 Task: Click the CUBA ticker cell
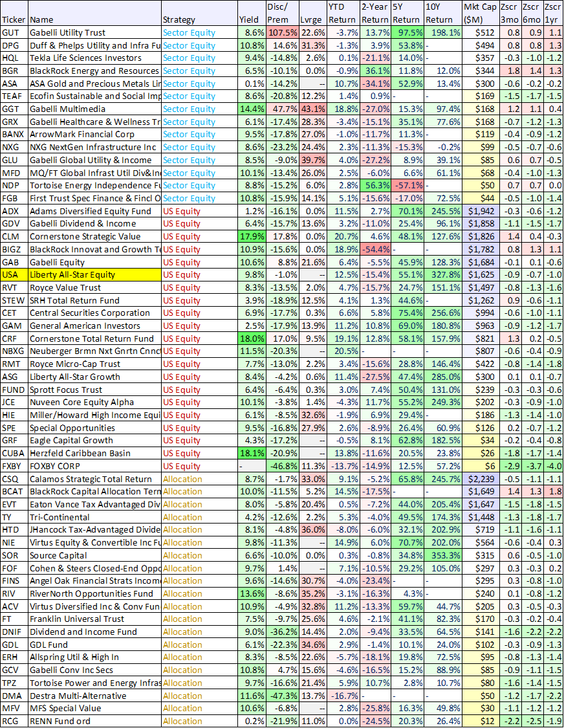pyautogui.click(x=14, y=453)
